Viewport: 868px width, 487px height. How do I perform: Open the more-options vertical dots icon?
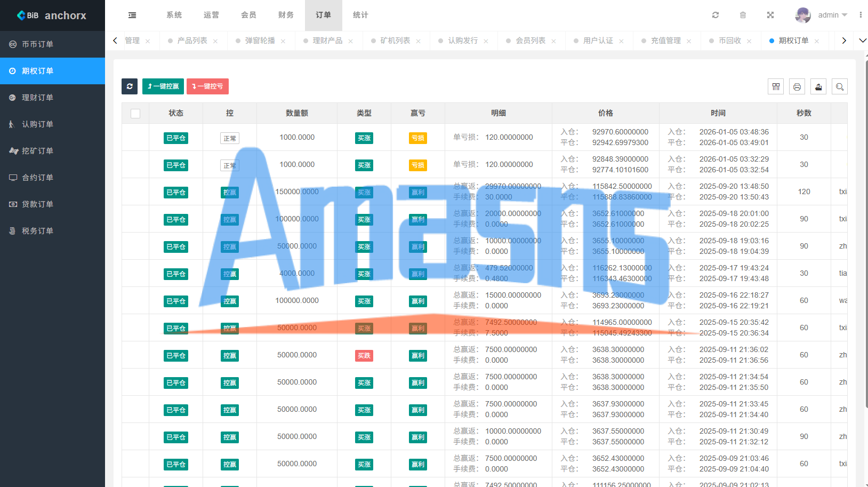[x=861, y=15]
